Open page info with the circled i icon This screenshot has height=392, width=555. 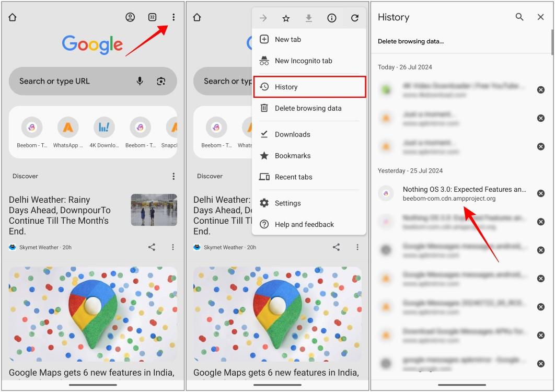coord(332,18)
